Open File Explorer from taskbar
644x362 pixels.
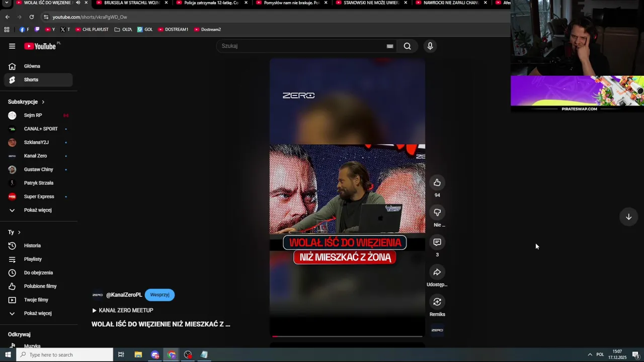pos(138,355)
